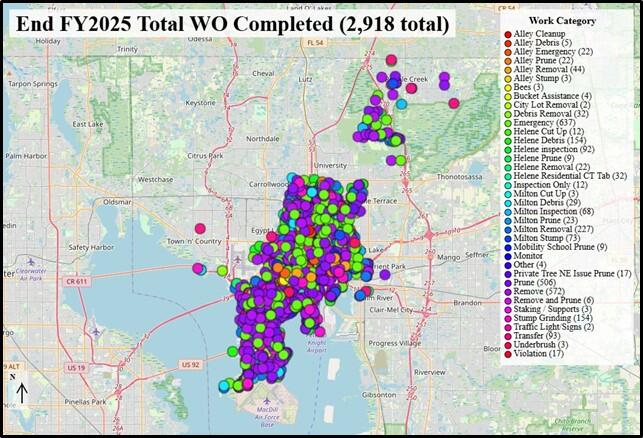Click the Milton Removal (227) legend color dot

(508, 230)
